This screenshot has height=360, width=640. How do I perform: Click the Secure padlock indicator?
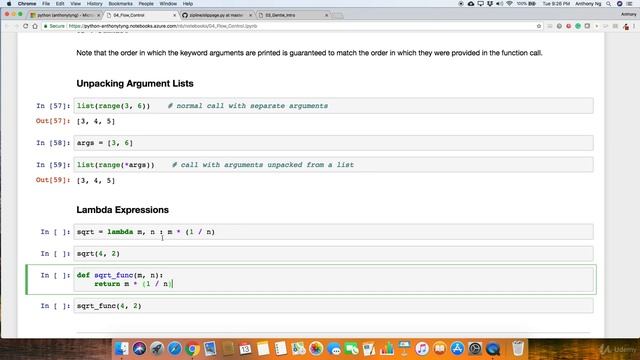[x=54, y=26]
